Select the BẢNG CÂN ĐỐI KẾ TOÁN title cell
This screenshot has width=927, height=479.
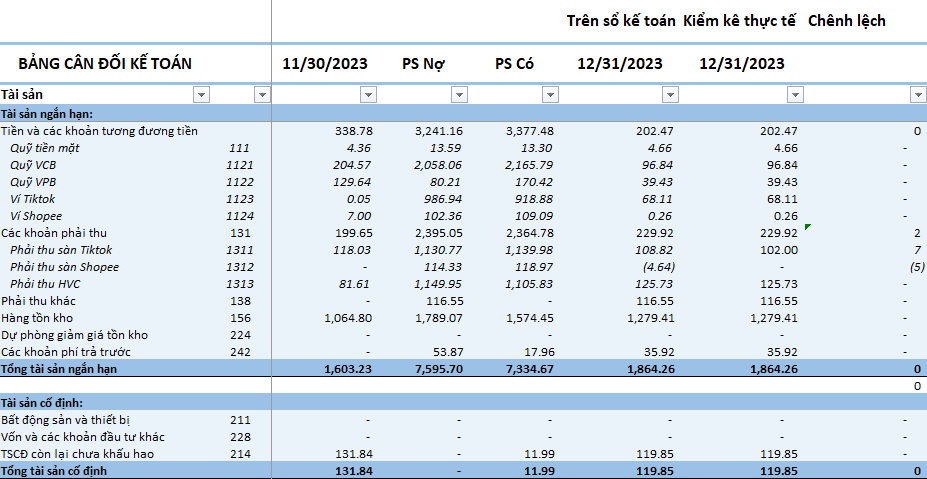pos(105,64)
